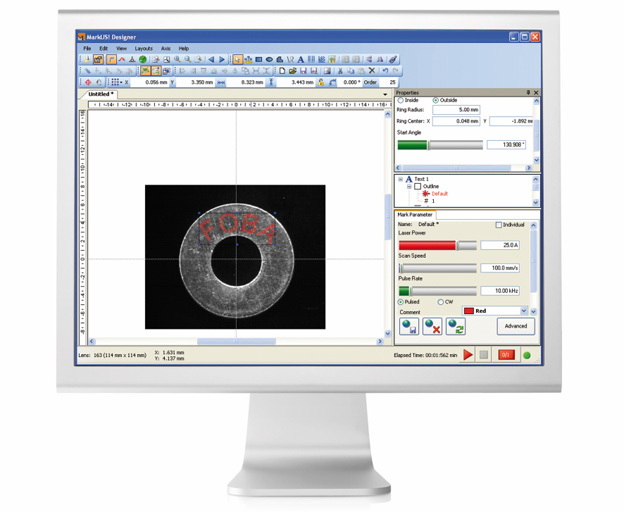Select the Inside radio button
This screenshot has height=512, width=624.
pyautogui.click(x=401, y=101)
